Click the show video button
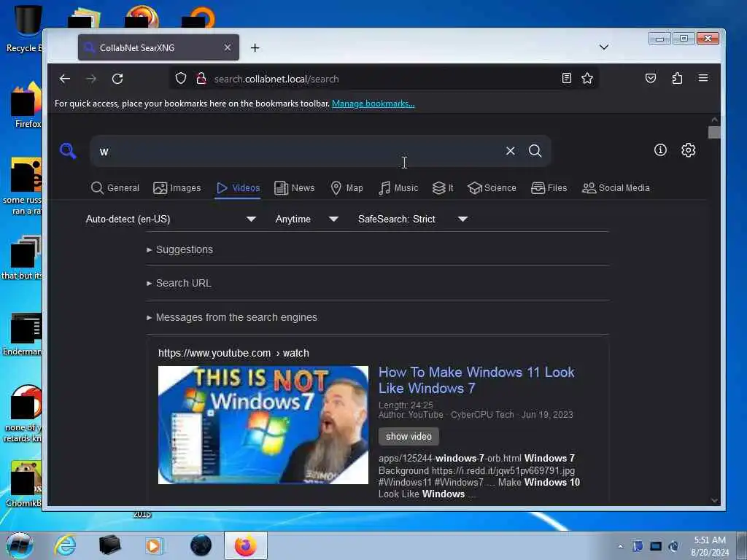 pos(409,436)
